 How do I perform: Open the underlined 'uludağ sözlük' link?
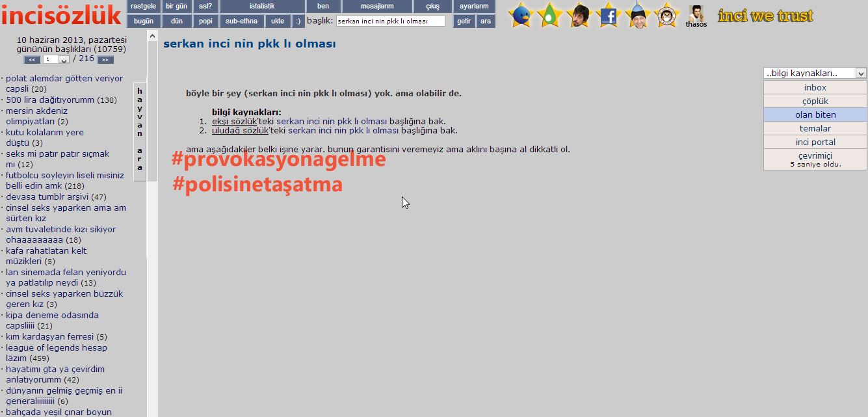(x=240, y=130)
